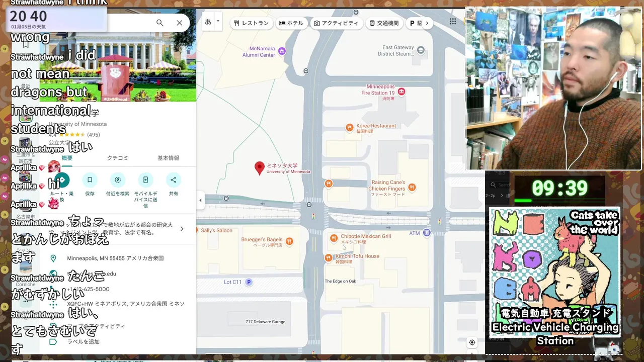The width and height of the screenshot is (644, 362).
Task: Collapse the side panel arrow
Action: click(200, 200)
